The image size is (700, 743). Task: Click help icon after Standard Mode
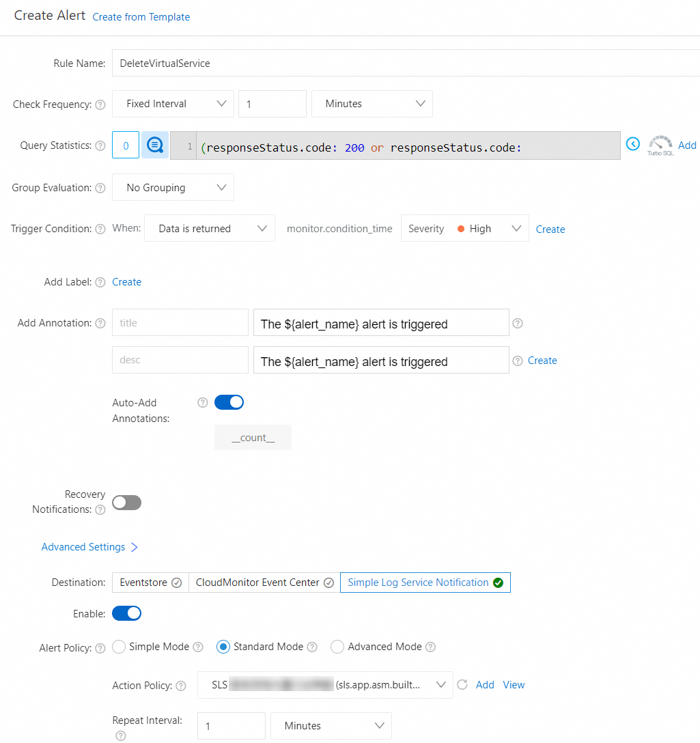(x=312, y=647)
